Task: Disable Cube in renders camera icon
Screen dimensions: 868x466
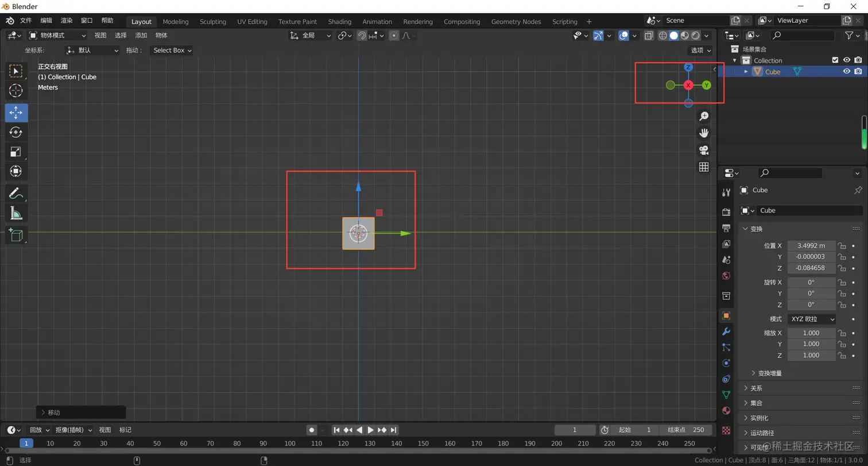Action: (858, 72)
